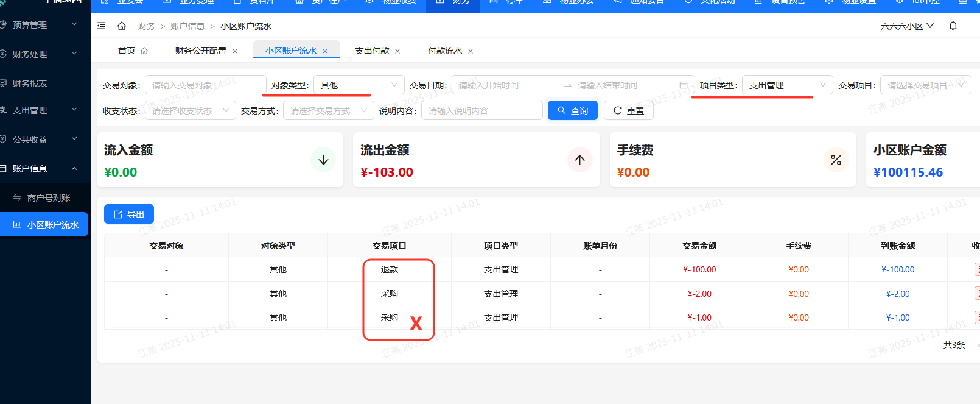Screen dimensions: 980x404
Task: Click calendar icon in 交易日期 field
Action: 684,85
